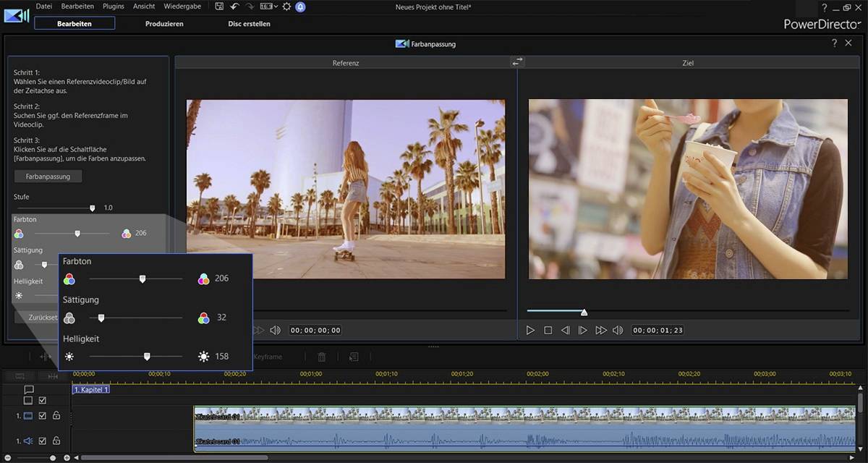868x463 pixels.
Task: Open preferences via the gear icon
Action: pyautogui.click(x=286, y=7)
